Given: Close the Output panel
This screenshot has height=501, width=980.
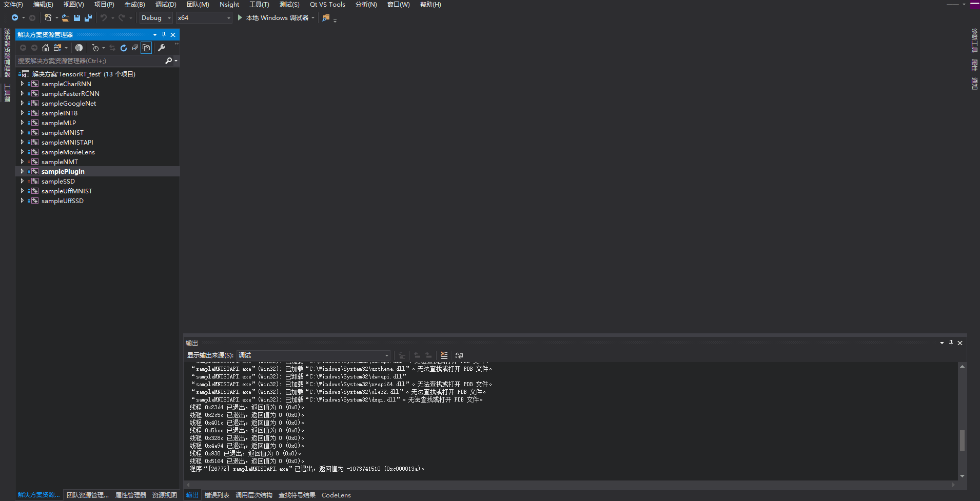Looking at the screenshot, I should coord(960,343).
